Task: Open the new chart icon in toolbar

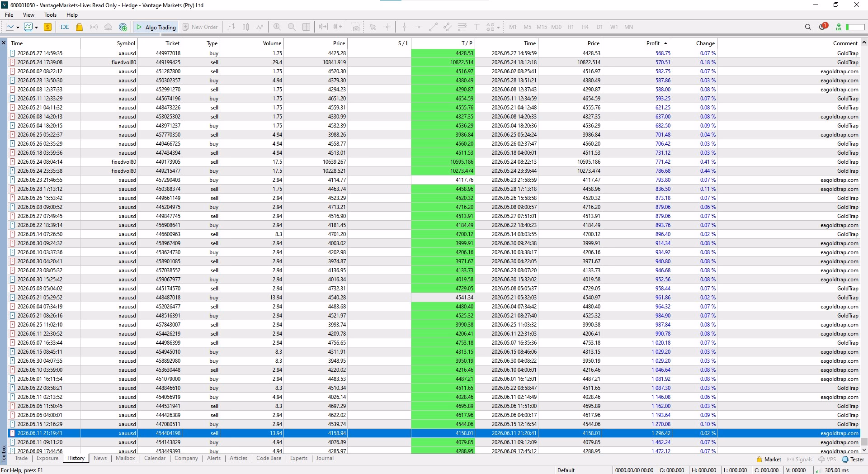Action: click(x=10, y=27)
